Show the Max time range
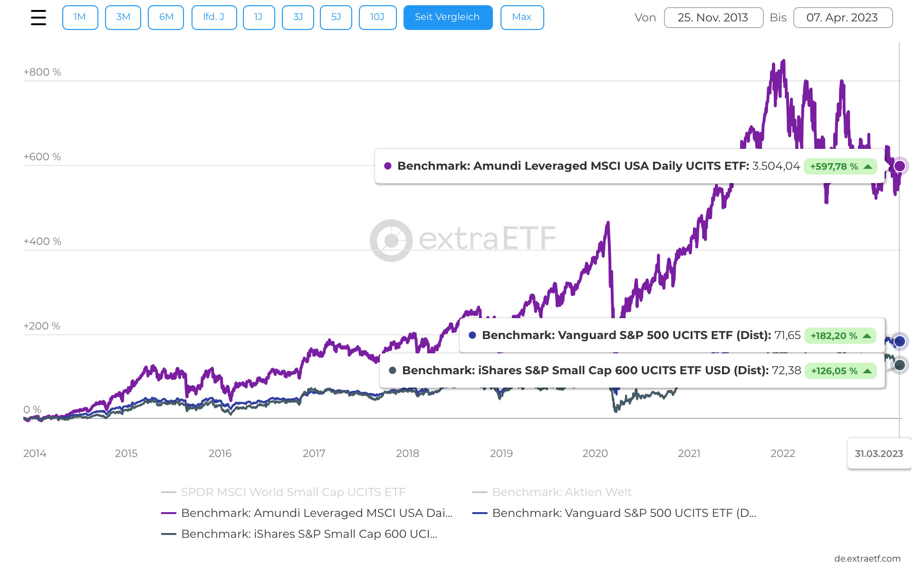 pyautogui.click(x=522, y=18)
